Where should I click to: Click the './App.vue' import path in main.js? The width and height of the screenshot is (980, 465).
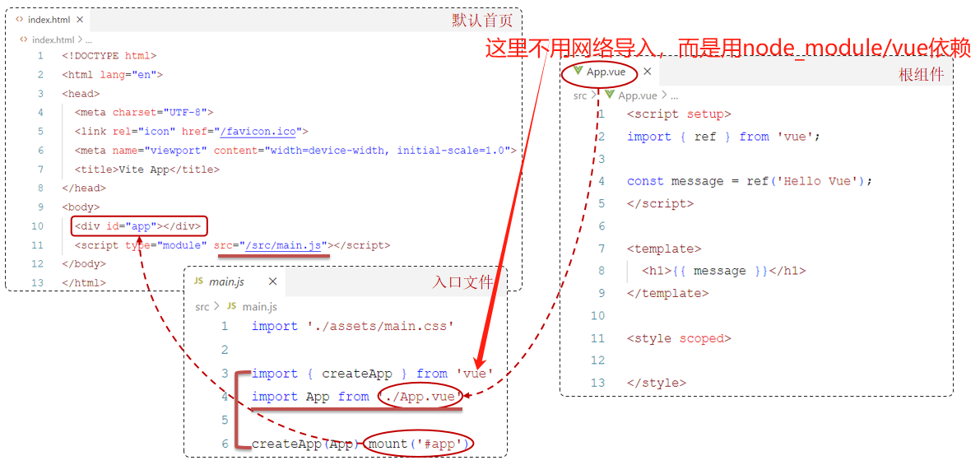[420, 397]
